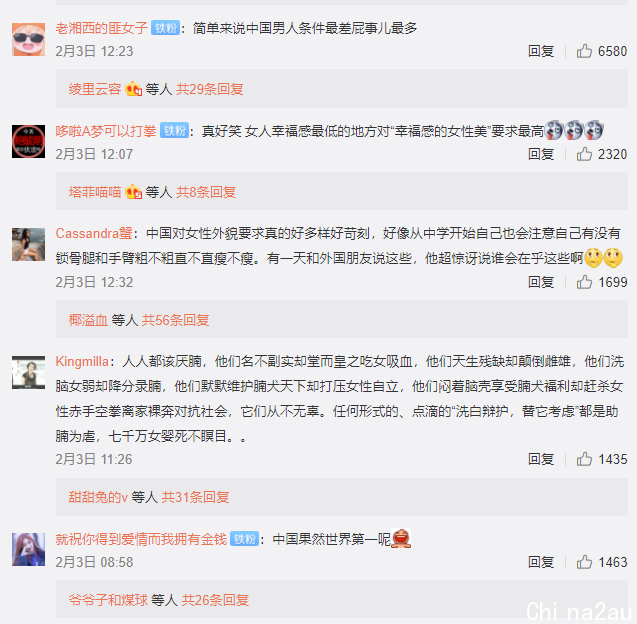Open avatar of 哆啦A梦可以打拳 user
This screenshot has width=637, height=624.
click(28, 141)
